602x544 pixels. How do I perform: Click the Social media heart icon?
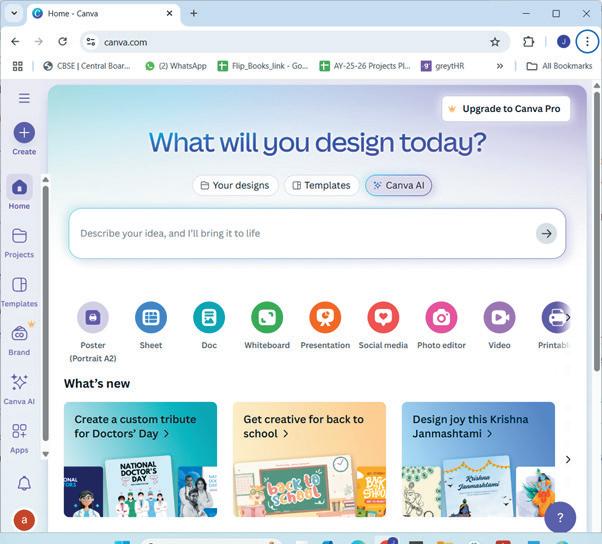383,317
